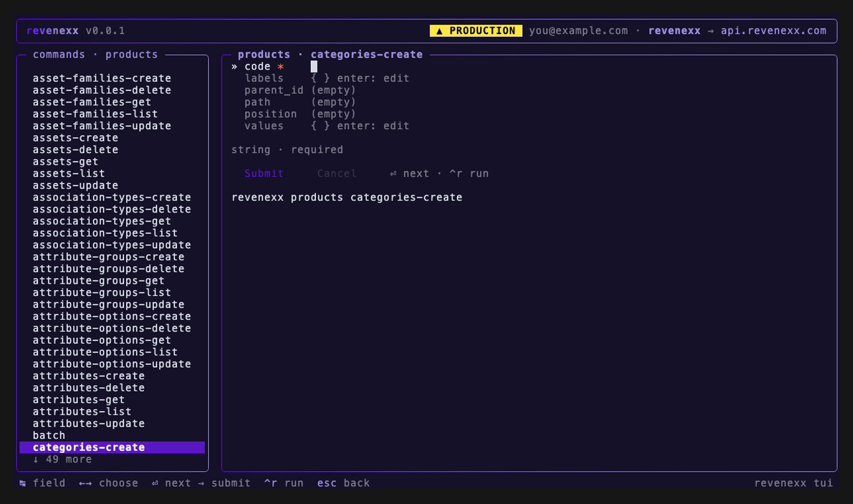
Task: Click the revenexx products categories-create command preview
Action: click(347, 197)
